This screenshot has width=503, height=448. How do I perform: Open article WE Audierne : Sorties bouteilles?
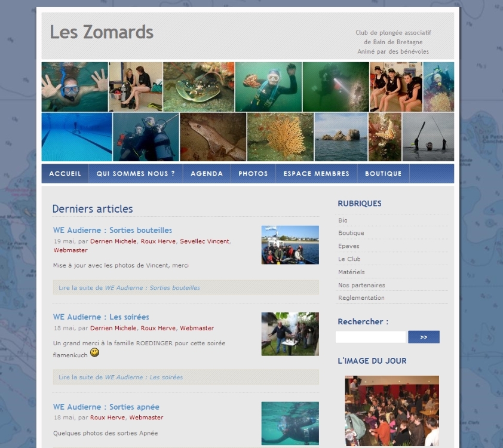[112, 230]
